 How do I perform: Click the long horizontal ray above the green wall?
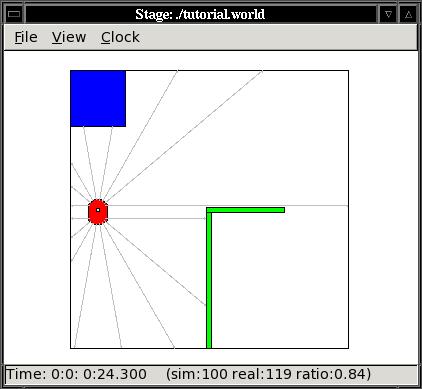[228, 205]
